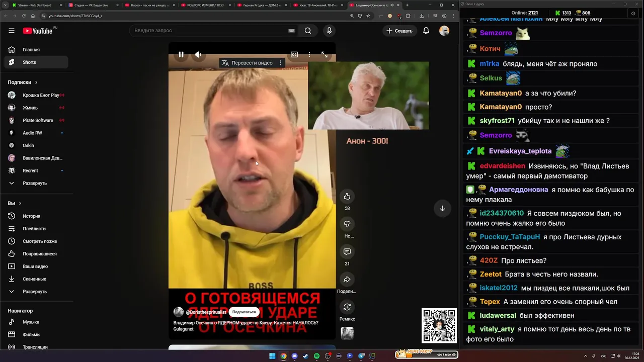Open Spotify from the taskbar
The height and width of the screenshot is (362, 644).
tap(316, 356)
